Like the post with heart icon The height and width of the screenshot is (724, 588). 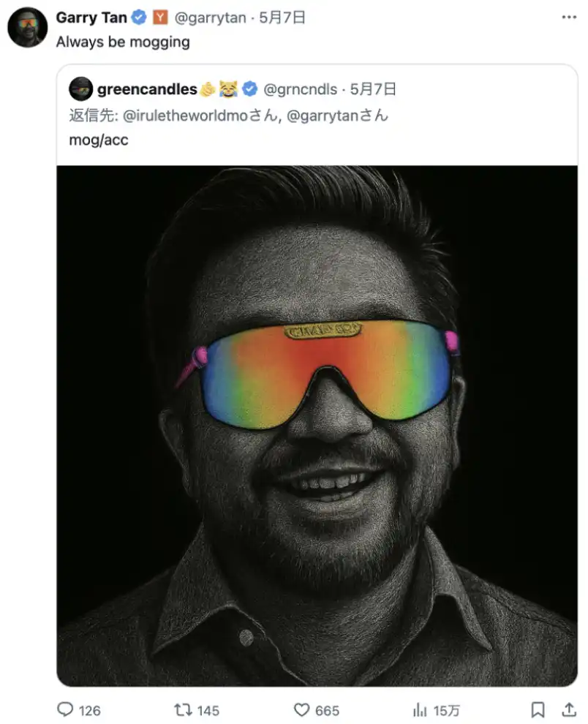[302, 709]
